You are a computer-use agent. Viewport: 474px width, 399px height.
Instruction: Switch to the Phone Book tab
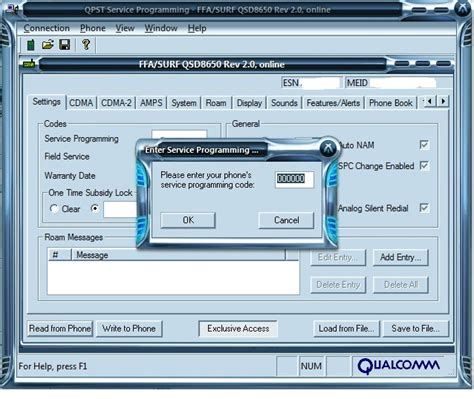tap(391, 103)
